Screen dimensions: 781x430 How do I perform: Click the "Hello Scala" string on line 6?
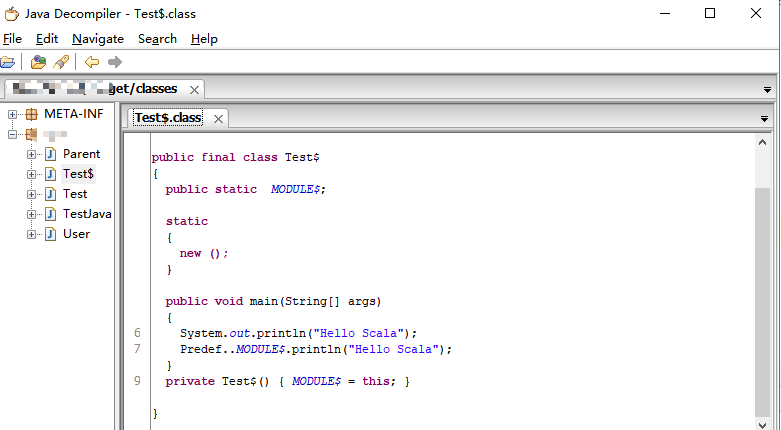358,333
